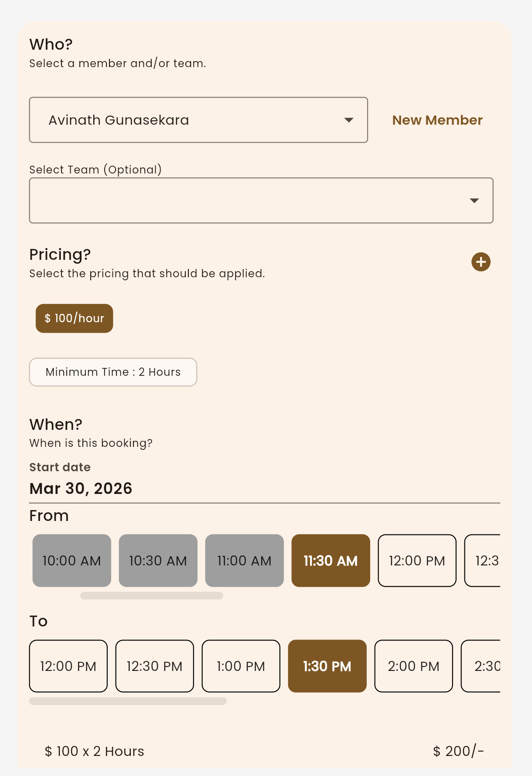Click the plus icon to add pricing
Image resolution: width=532 pixels, height=776 pixels.
pyautogui.click(x=481, y=262)
